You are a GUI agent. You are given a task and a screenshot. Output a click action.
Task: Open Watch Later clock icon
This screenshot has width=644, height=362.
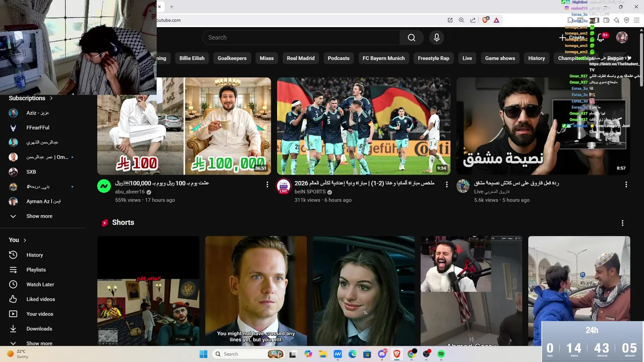click(14, 285)
